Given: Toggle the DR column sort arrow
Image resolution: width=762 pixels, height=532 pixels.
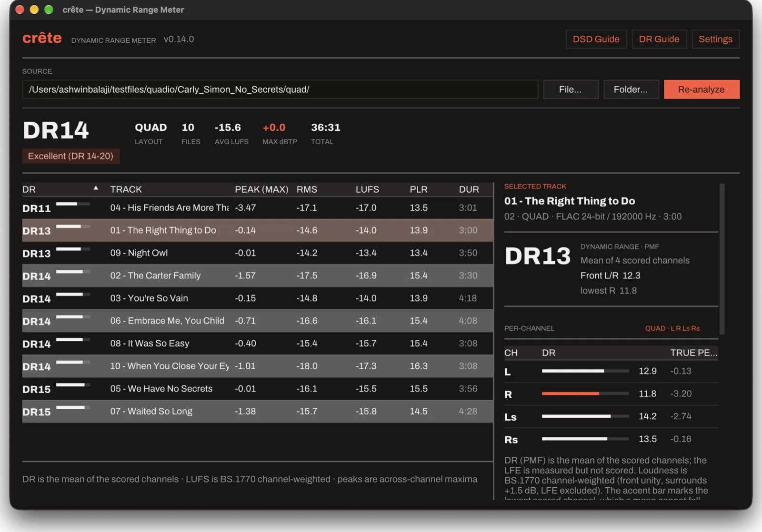Looking at the screenshot, I should pyautogui.click(x=96, y=188).
